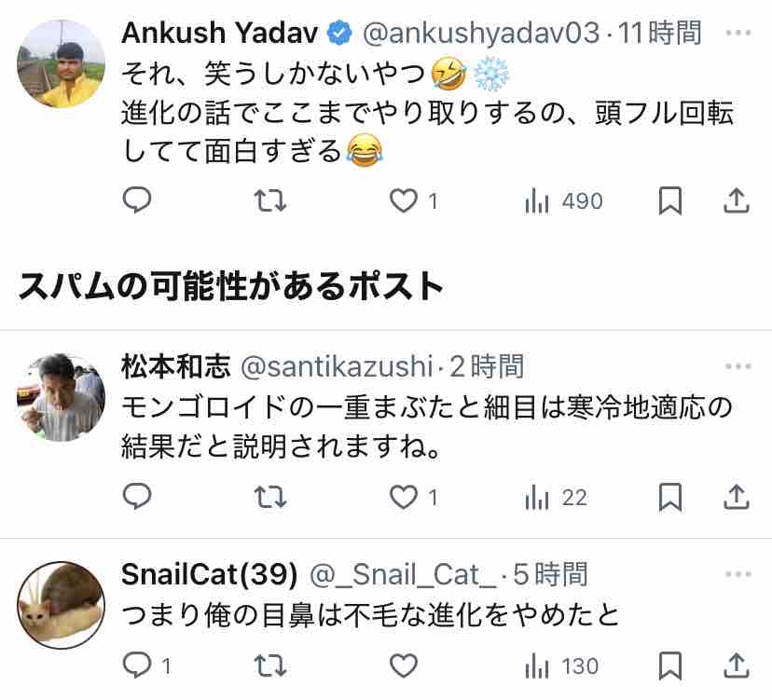Open more options on Ankush Yadav's post
772x700 pixels.
coord(738,33)
